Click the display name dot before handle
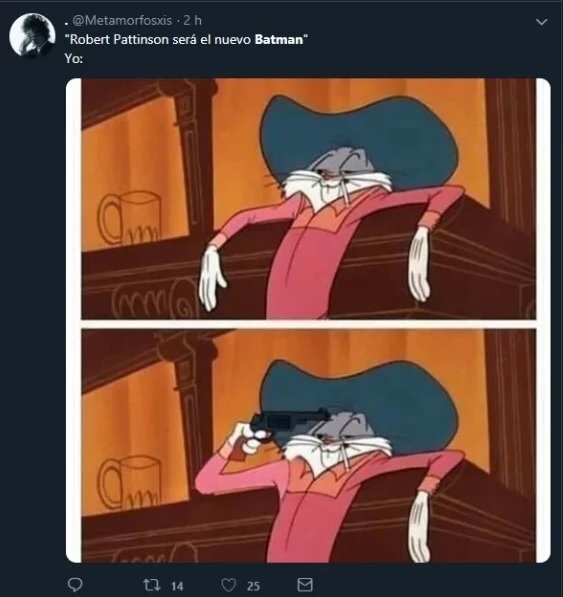 coord(67,24)
